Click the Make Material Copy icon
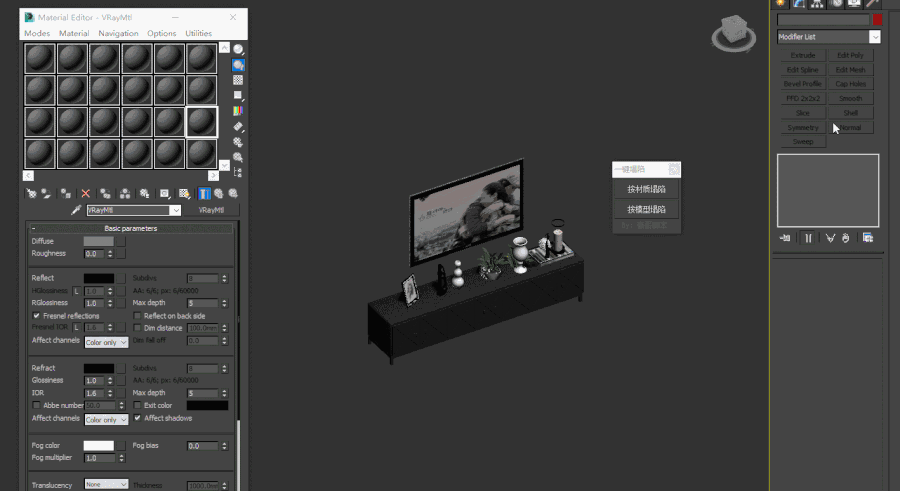Screen dimensions: 900x491 pyautogui.click(x=105, y=194)
